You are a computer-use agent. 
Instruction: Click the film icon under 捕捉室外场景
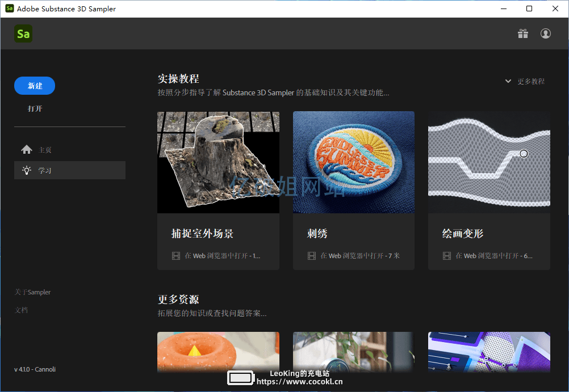point(176,256)
